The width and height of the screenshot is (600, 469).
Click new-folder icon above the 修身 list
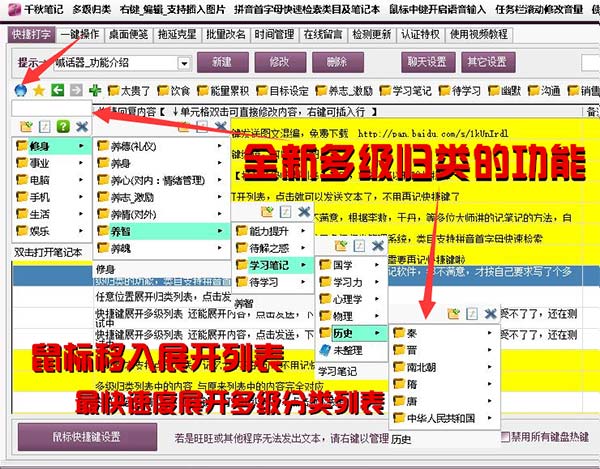click(x=26, y=126)
